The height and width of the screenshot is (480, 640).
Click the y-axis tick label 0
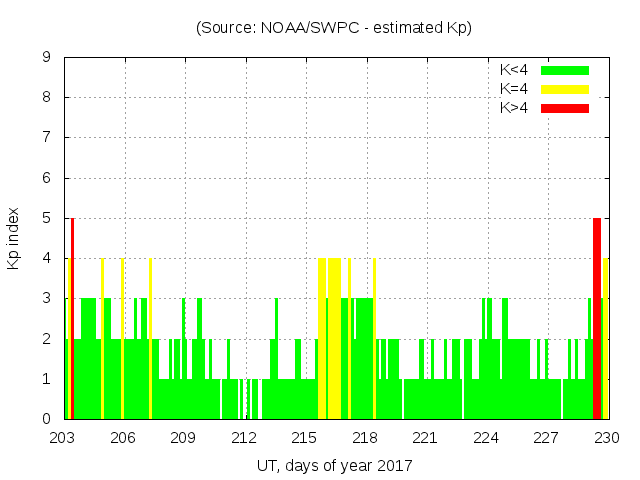[47, 419]
